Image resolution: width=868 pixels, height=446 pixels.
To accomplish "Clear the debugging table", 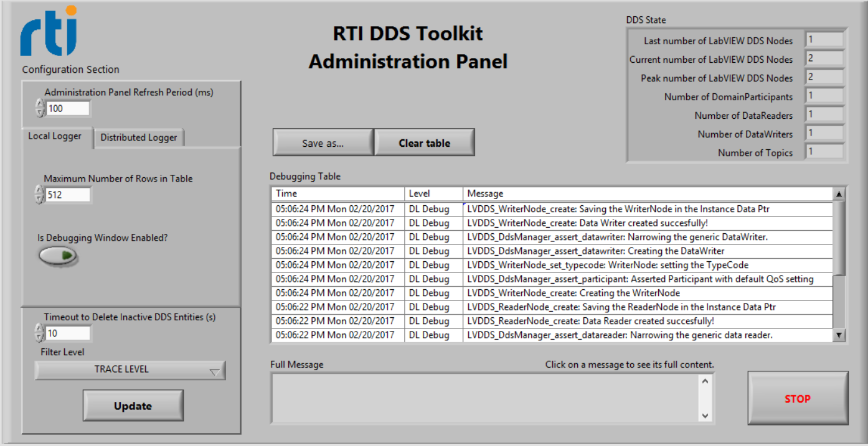I will click(424, 142).
